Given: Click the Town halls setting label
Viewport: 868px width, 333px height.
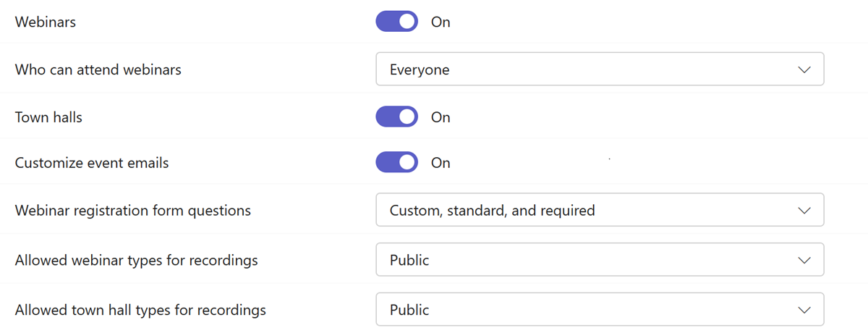Looking at the screenshot, I should click(x=48, y=117).
